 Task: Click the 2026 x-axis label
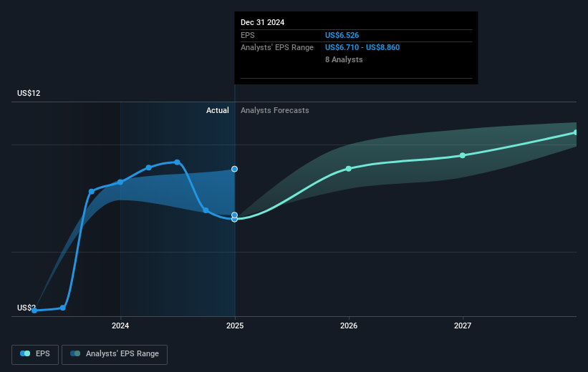[x=349, y=326]
